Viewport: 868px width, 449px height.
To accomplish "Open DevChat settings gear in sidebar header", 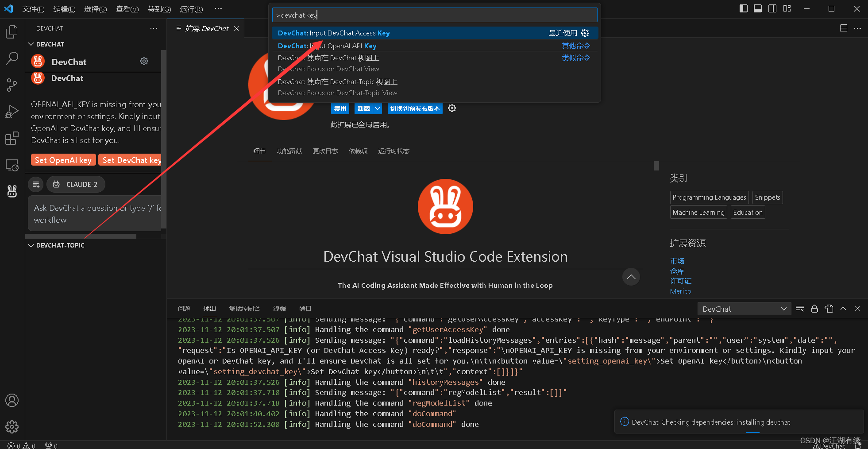I will click(x=144, y=61).
